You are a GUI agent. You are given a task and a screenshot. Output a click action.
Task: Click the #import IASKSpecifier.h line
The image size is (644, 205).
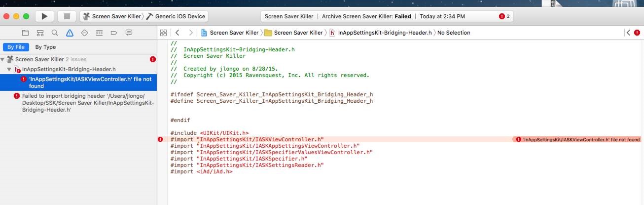239,159
